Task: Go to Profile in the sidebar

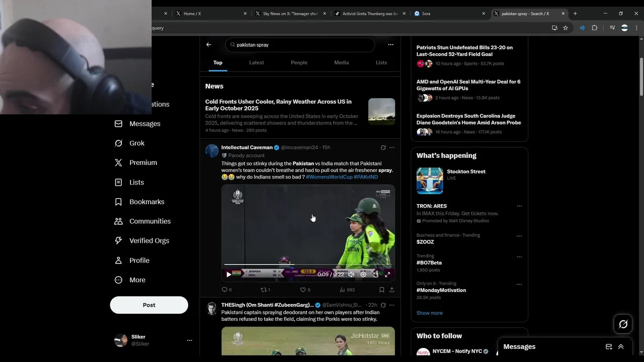Action: [132, 260]
